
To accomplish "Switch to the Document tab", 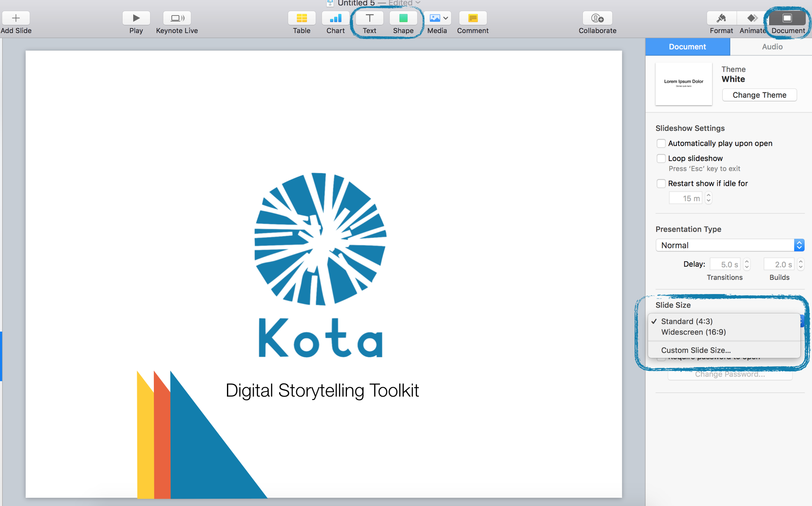I will [x=687, y=47].
